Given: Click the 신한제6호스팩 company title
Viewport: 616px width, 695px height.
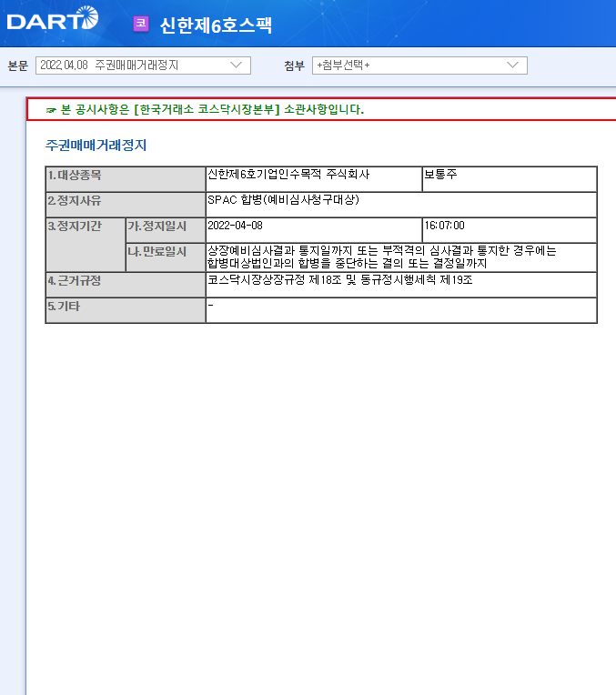Looking at the screenshot, I should tap(216, 25).
